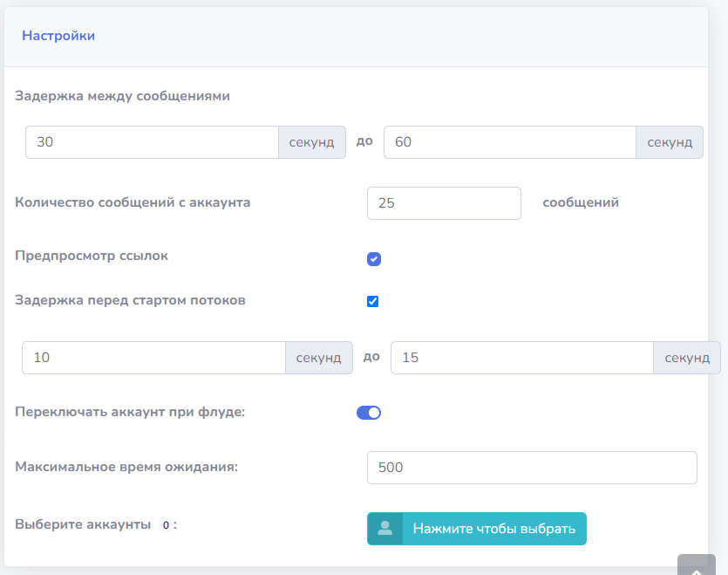Click the Предпросмотр ссылок label

pos(92,257)
